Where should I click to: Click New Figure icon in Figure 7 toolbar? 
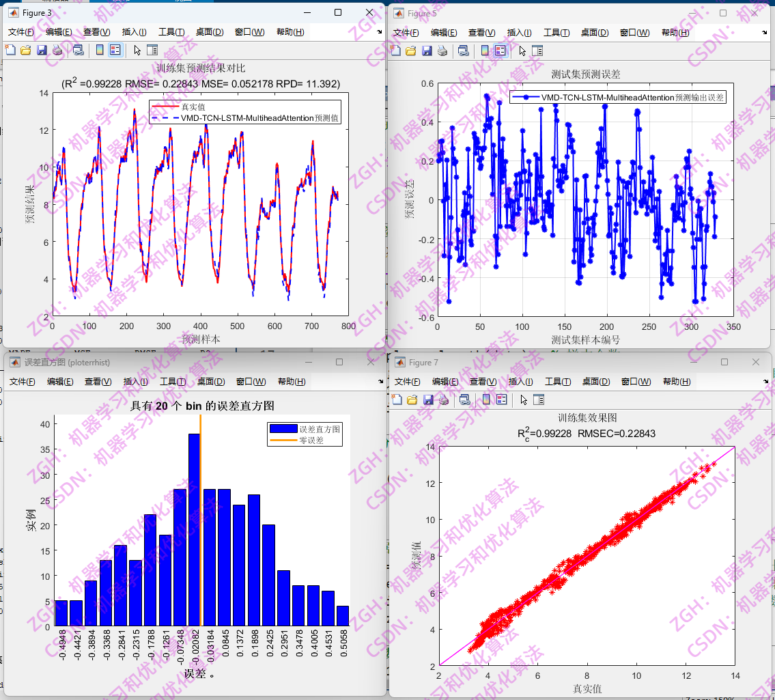(x=397, y=400)
